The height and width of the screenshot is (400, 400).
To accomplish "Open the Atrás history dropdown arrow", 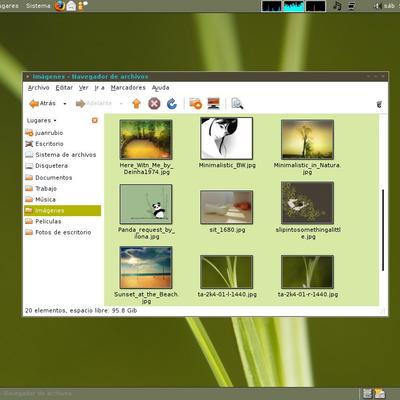I will [65, 104].
